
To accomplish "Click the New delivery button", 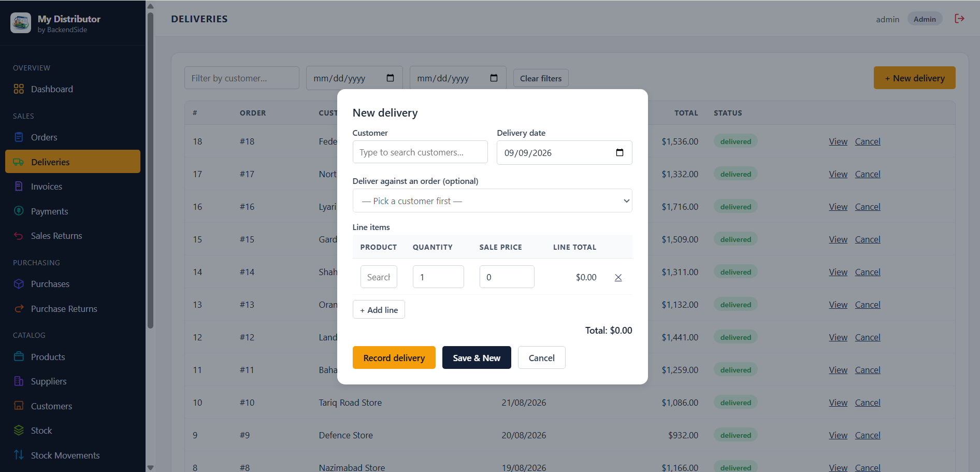I will point(914,78).
